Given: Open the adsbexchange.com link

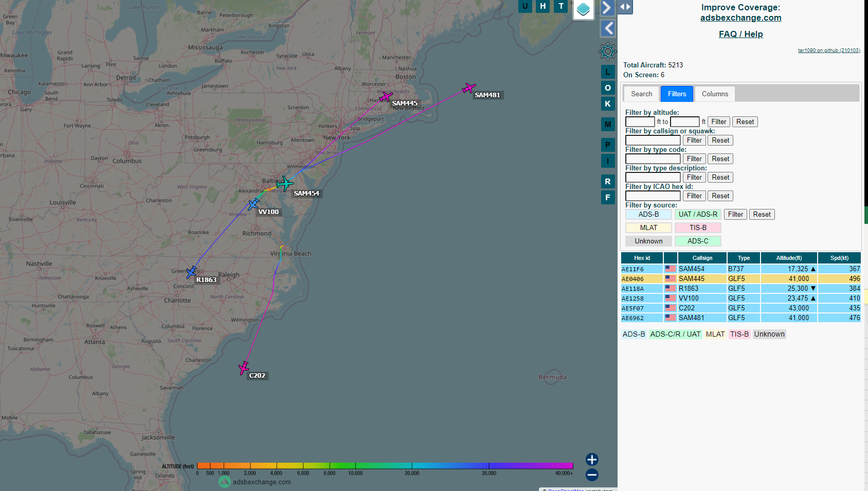Looking at the screenshot, I should [740, 18].
